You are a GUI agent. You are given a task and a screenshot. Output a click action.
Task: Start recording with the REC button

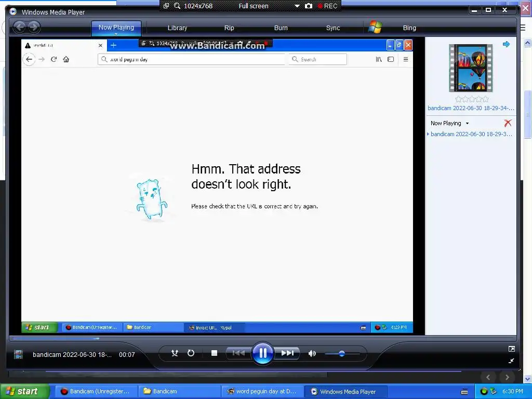(327, 6)
